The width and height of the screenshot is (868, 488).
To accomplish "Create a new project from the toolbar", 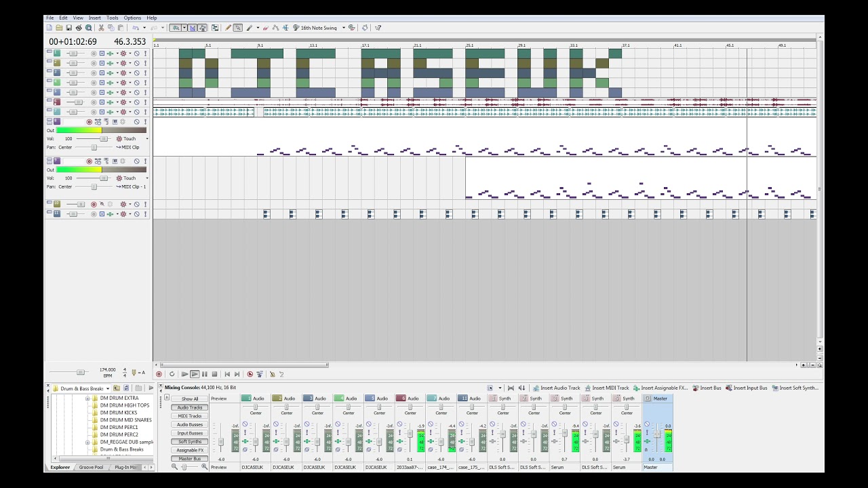I will [49, 28].
